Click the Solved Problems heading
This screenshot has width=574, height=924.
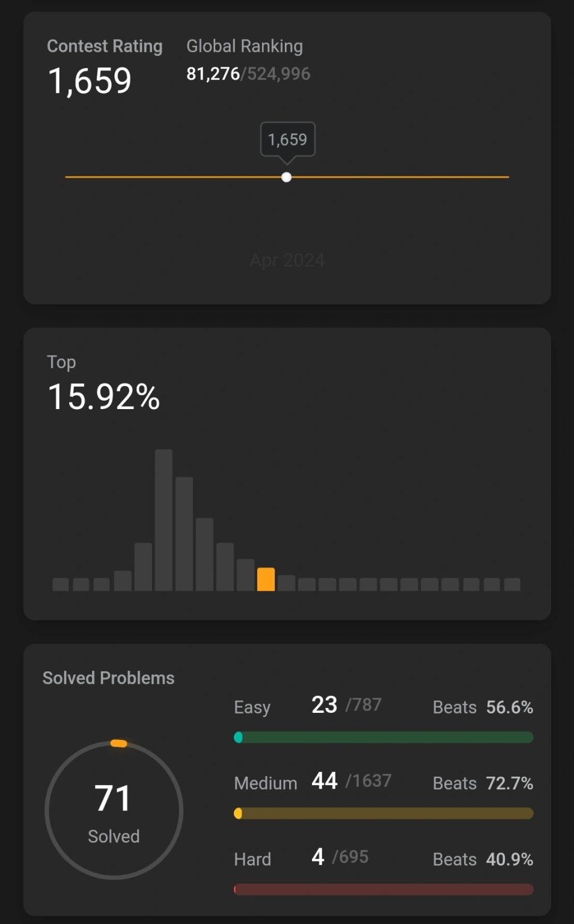[x=109, y=678]
